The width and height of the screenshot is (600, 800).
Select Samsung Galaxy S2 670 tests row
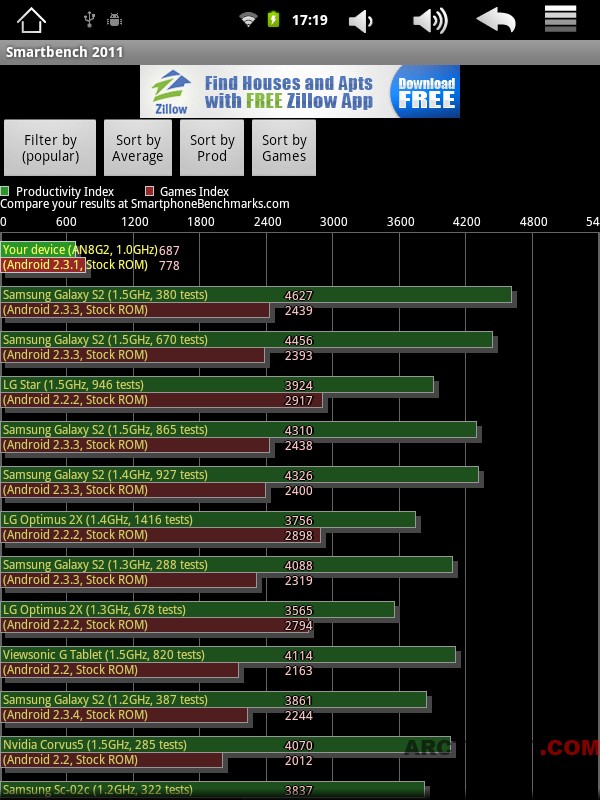coord(247,347)
